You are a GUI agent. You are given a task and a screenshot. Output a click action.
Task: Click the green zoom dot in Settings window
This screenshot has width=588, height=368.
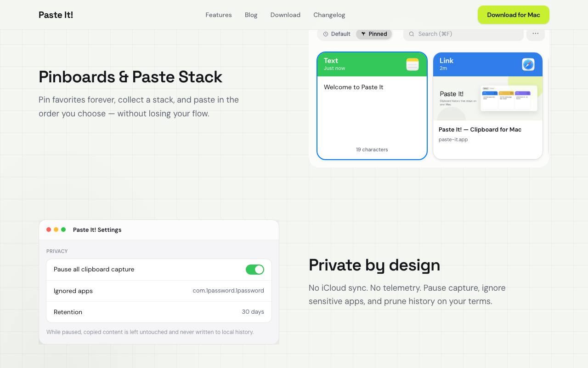pyautogui.click(x=63, y=230)
